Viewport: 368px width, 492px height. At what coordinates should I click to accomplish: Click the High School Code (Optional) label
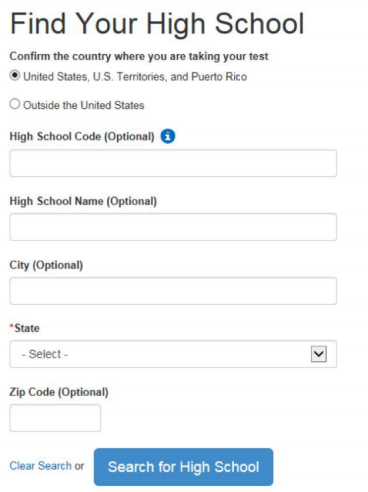[82, 136]
